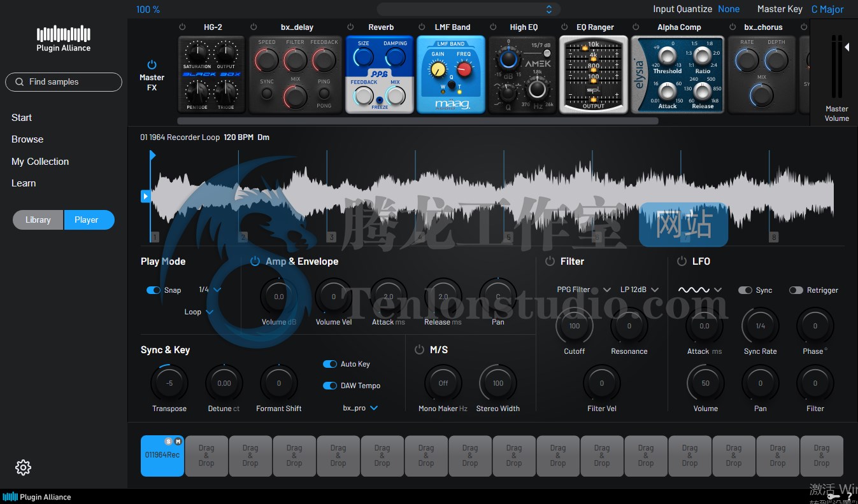
Task: Open the LP 12dB filter slope dropdown
Action: click(x=640, y=290)
